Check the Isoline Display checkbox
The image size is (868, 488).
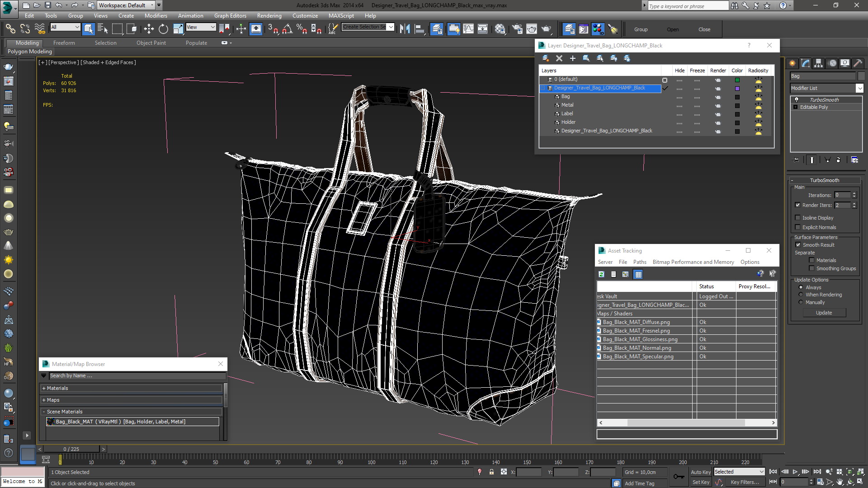(798, 217)
